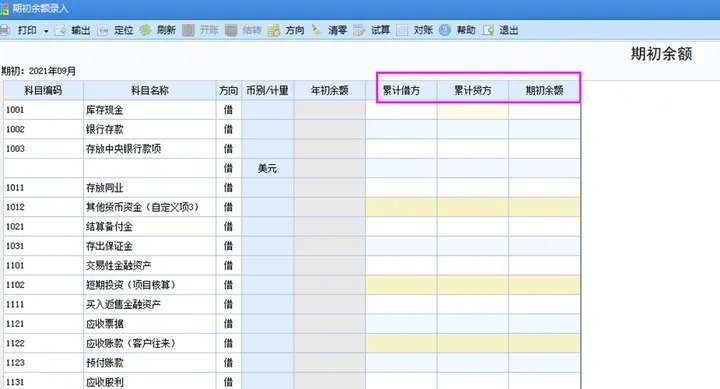Click the 科目编码 column header

(x=44, y=90)
